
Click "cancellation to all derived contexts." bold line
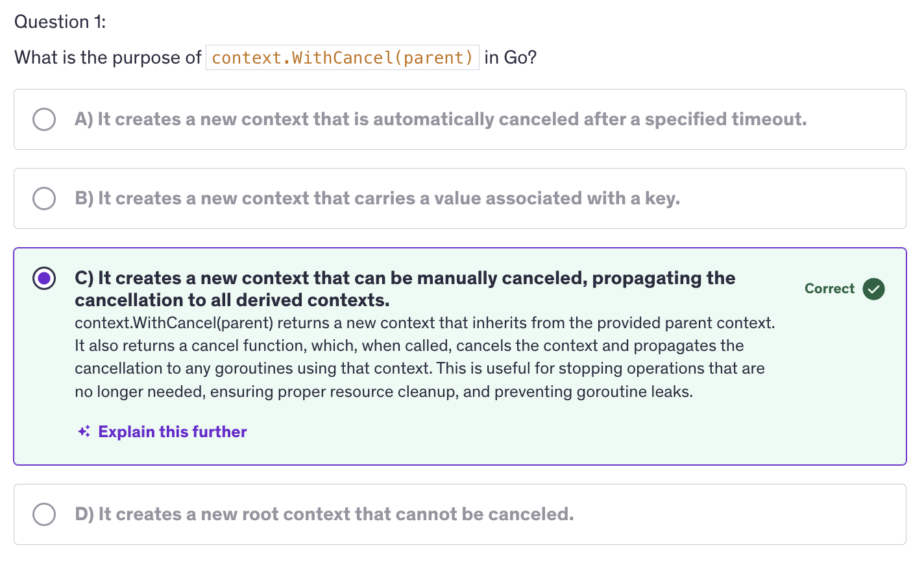click(x=232, y=300)
